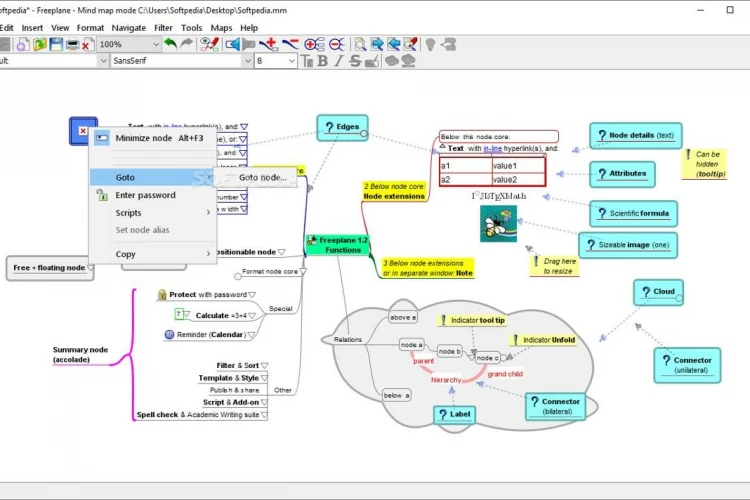The height and width of the screenshot is (500, 750).
Task: Undo the last action with the green arrow
Action: (x=170, y=44)
